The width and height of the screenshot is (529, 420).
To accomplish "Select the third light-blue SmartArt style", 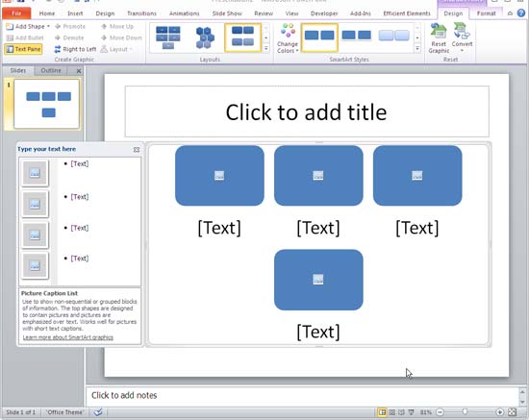I will tap(393, 36).
